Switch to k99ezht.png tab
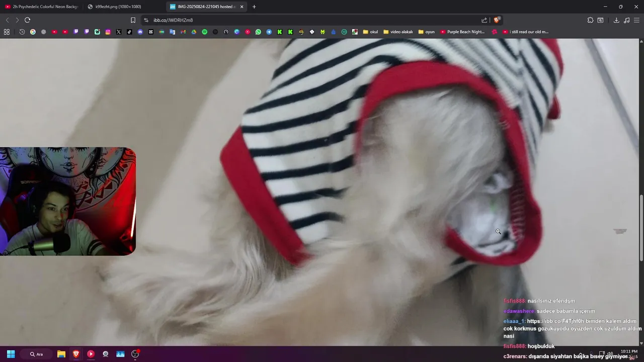 (118, 7)
